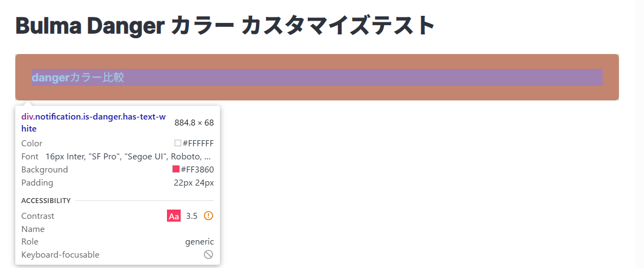Click the #FF3860 background hex value
The width and height of the screenshot is (644, 268).
point(197,170)
